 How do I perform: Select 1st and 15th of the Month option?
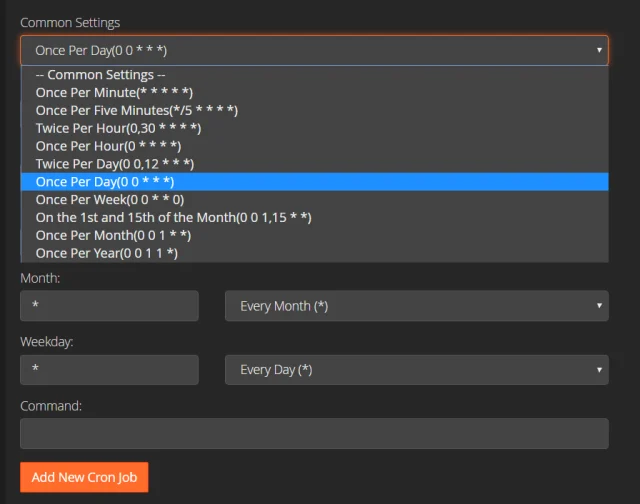pos(173,217)
